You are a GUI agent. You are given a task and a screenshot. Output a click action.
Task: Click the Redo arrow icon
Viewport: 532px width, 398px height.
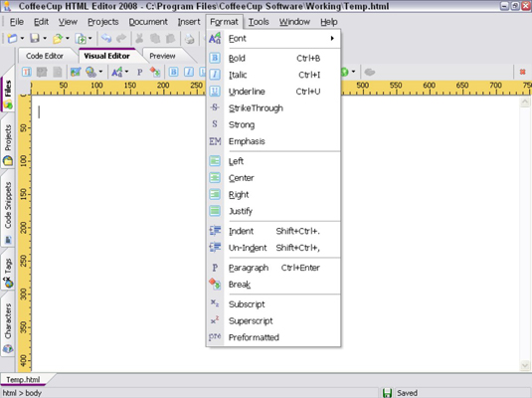pyautogui.click(x=121, y=39)
